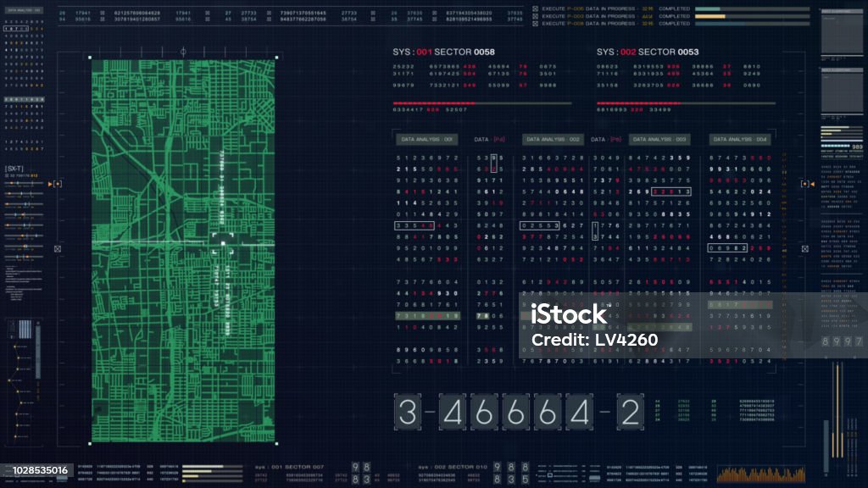Click the circle marker on the ruler above the map
Viewport: 868px width, 488px height.
point(183,52)
